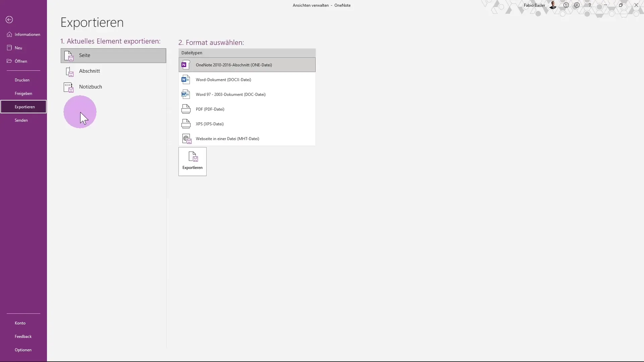Click the XPS printer icon

tap(186, 124)
